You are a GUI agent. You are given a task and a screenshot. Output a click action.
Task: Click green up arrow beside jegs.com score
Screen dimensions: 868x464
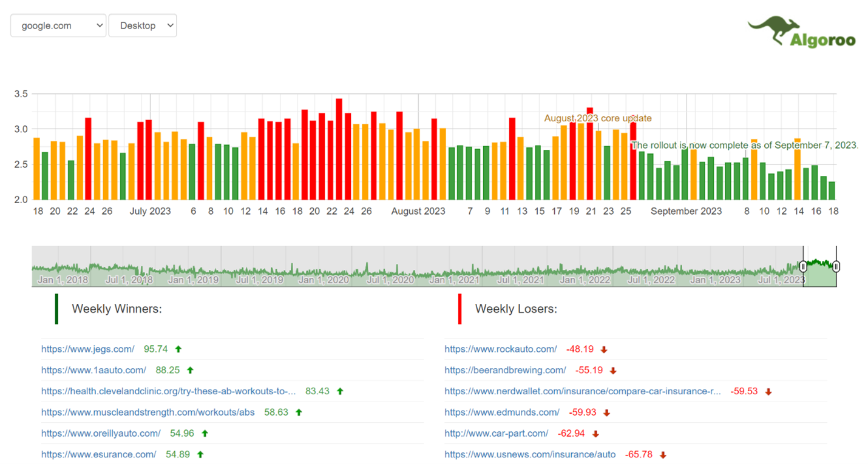point(178,349)
